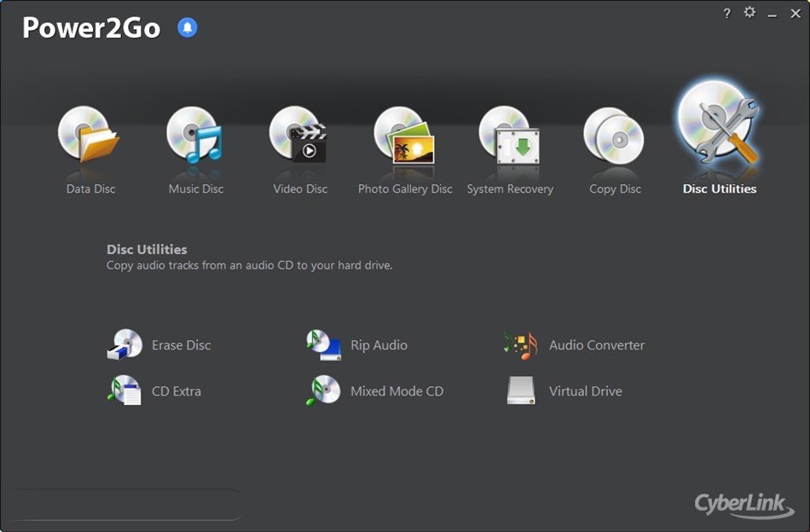Switch to Data Disc label tab
The height and width of the screenshot is (532, 810).
click(x=90, y=189)
